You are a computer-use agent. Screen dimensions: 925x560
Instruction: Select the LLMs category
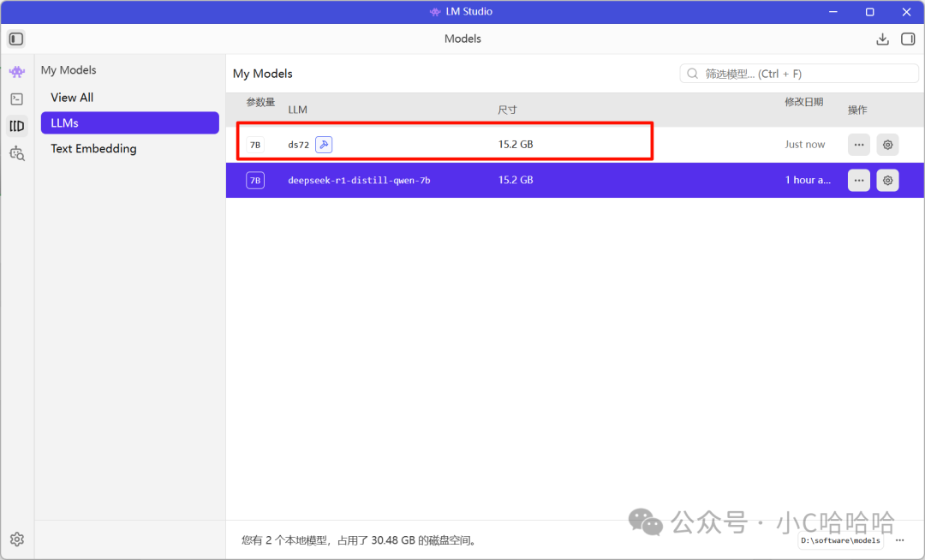130,122
